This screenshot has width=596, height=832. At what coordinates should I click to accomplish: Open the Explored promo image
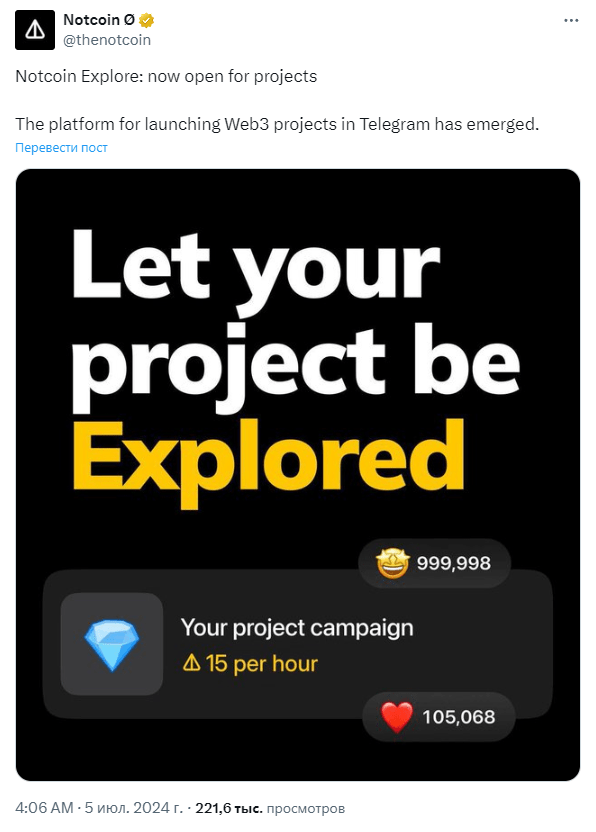click(x=298, y=474)
